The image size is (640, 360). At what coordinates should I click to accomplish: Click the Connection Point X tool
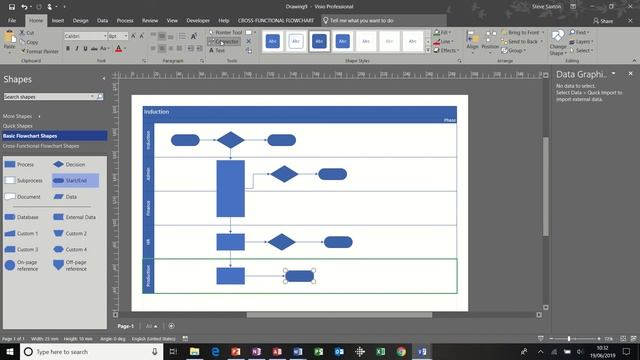[x=249, y=42]
